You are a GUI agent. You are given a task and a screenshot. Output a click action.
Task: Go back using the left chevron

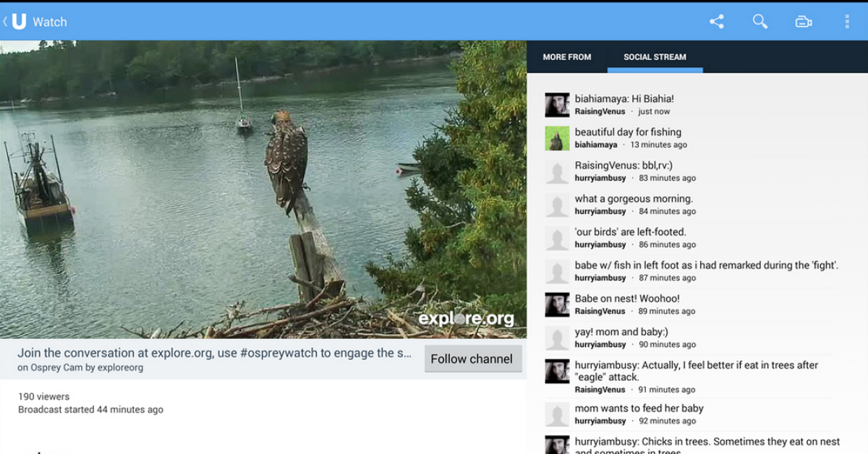pyautogui.click(x=5, y=22)
